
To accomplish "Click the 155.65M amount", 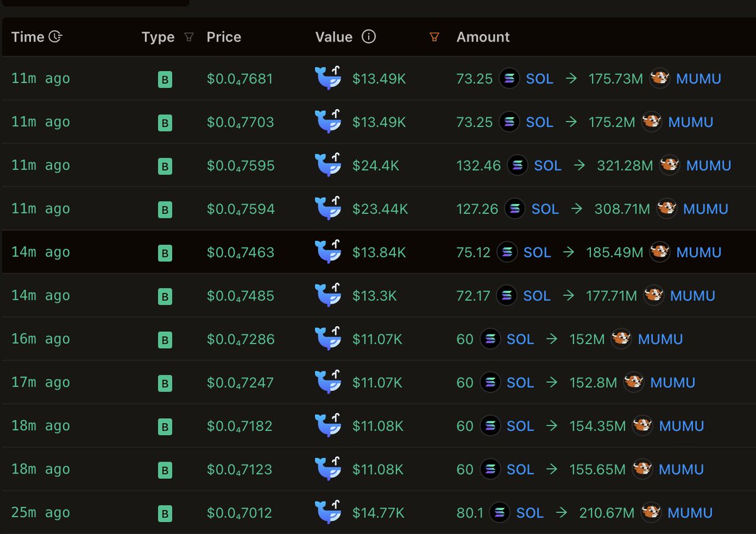I will pyautogui.click(x=598, y=470).
